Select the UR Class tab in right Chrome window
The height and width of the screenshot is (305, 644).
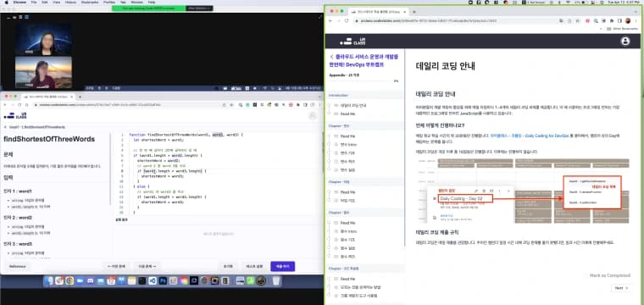pyautogui.click(x=378, y=12)
